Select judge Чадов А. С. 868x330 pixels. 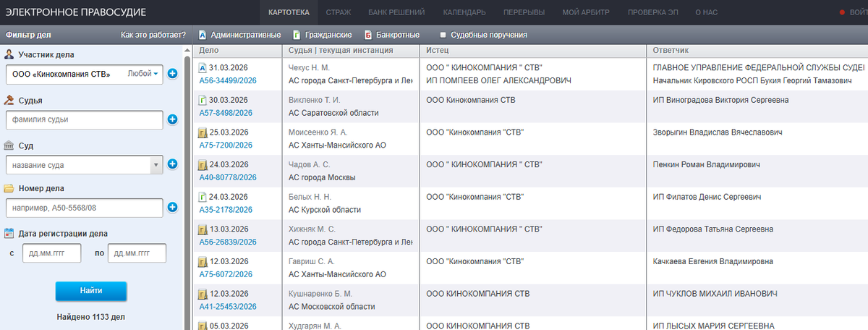click(x=309, y=165)
